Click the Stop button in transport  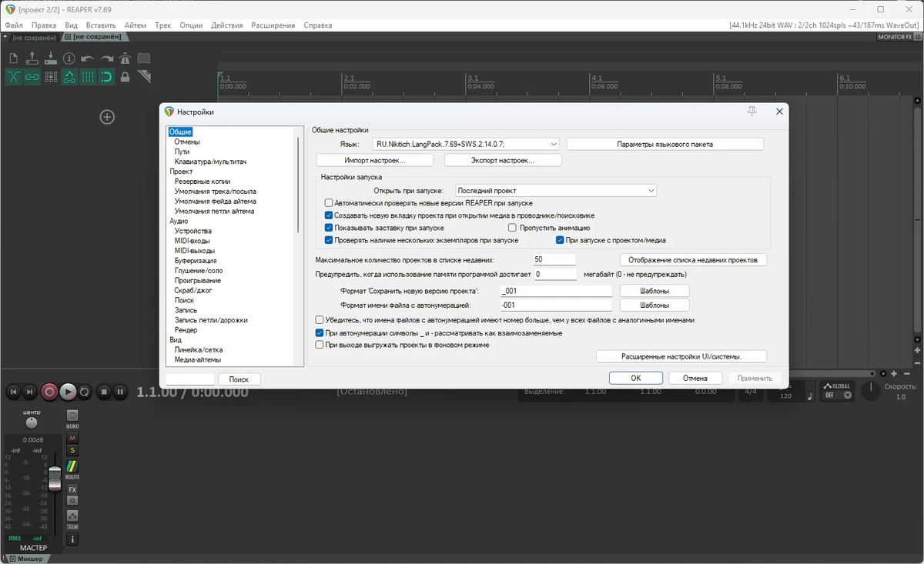(x=105, y=392)
